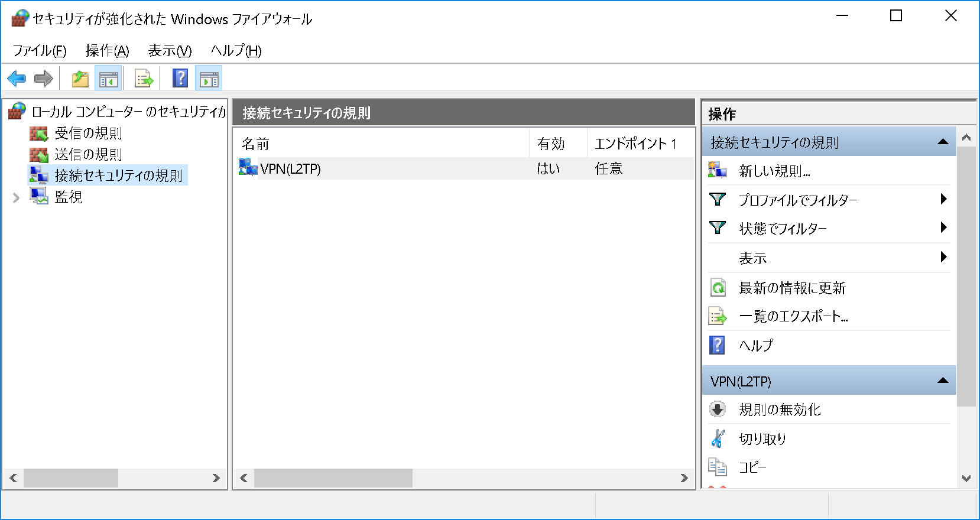Click the 監視 monitor tree icon
The image size is (980, 520).
(x=39, y=196)
